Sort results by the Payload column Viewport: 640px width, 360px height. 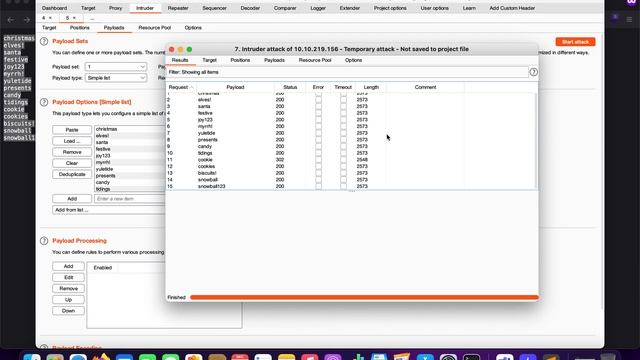pyautogui.click(x=235, y=87)
